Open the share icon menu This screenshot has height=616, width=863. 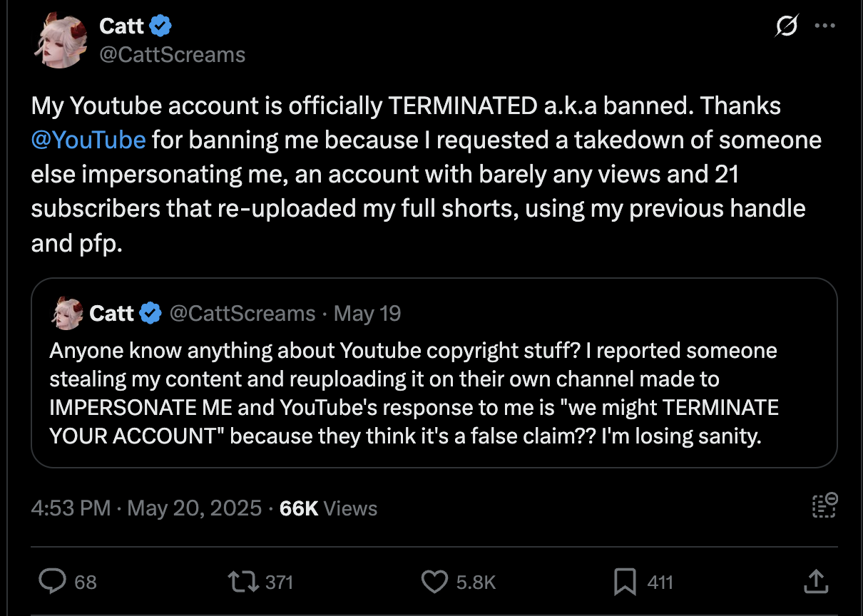click(x=815, y=582)
